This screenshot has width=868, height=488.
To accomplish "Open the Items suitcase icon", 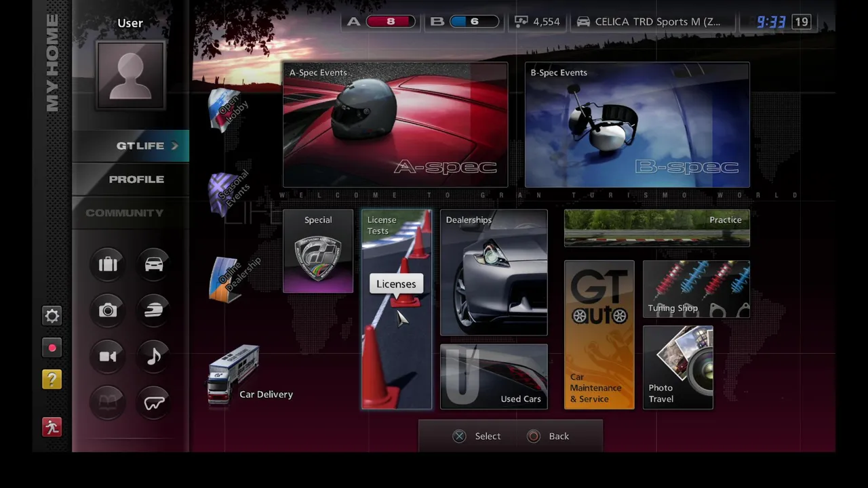I will point(108,264).
